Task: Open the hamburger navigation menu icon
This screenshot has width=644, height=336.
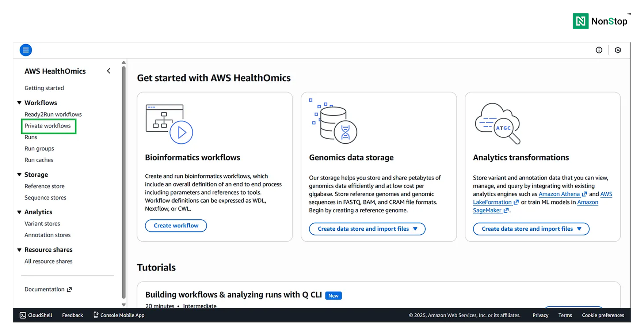Action: point(26,50)
